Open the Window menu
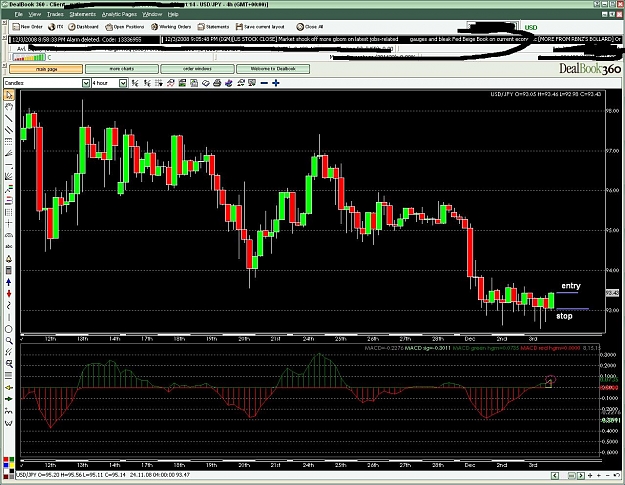The width and height of the screenshot is (625, 485). 152,14
